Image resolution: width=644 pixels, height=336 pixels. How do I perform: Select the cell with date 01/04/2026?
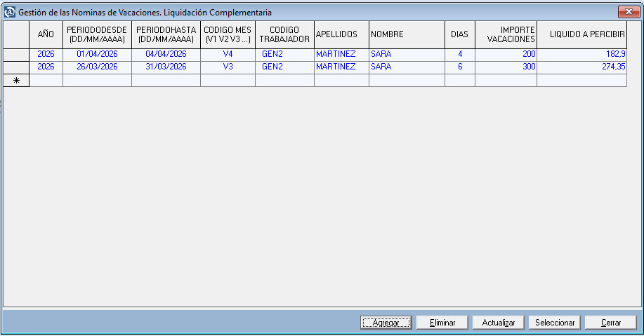(x=97, y=54)
